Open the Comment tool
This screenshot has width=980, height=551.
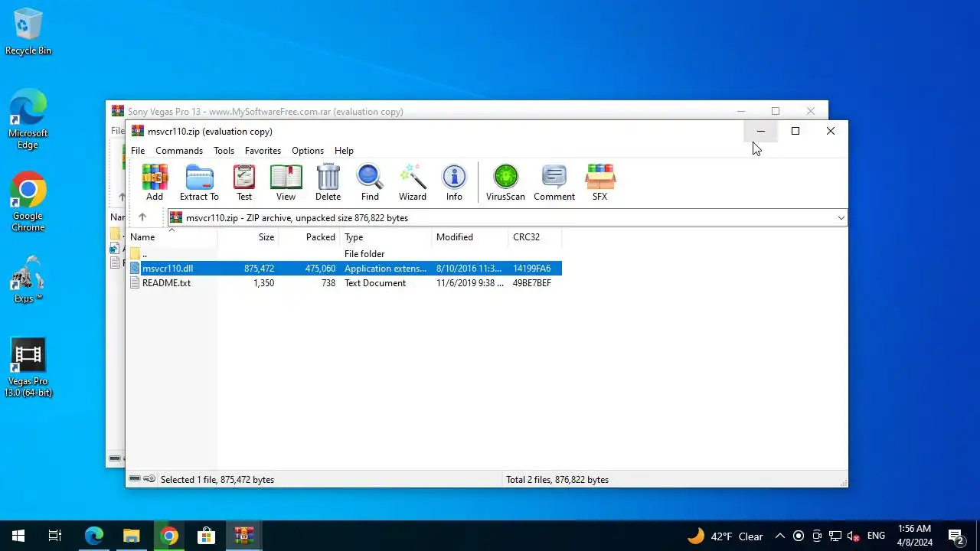click(554, 183)
